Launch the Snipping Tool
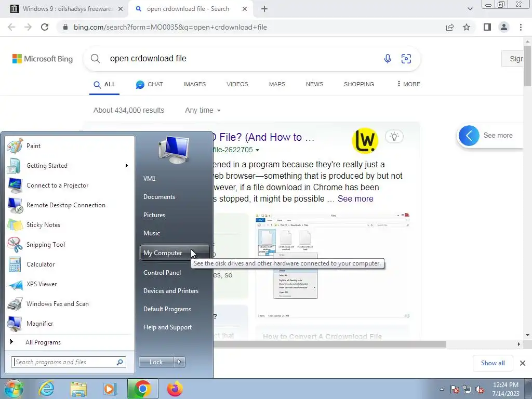This screenshot has width=532, height=399. [x=70, y=245]
